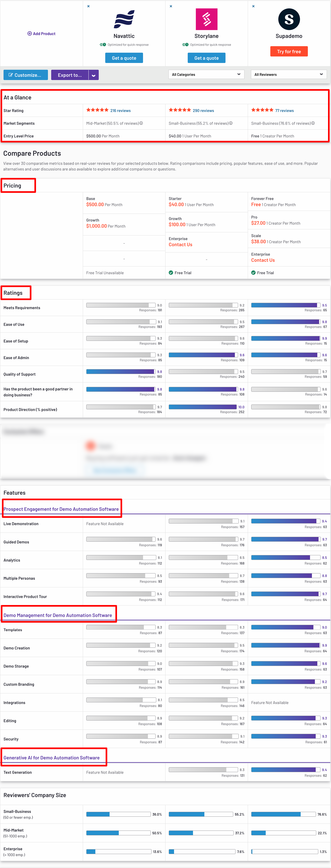
Task: Click Supademo's green Free Trial checkmark
Action: tap(254, 273)
